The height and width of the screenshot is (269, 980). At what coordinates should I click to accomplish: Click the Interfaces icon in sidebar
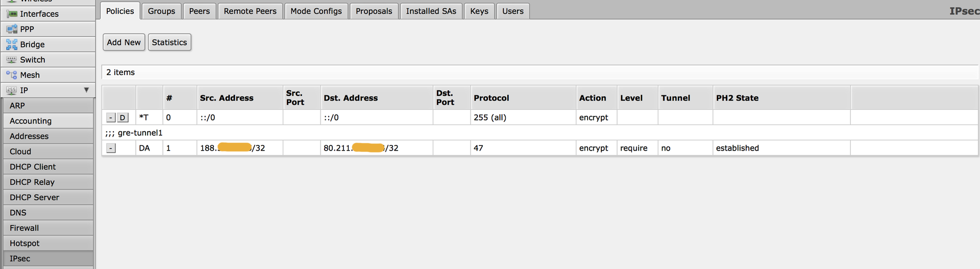(x=12, y=14)
